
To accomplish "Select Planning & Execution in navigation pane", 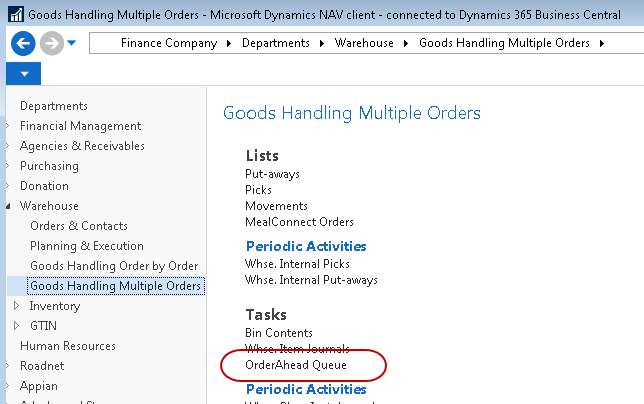I will [x=87, y=246].
